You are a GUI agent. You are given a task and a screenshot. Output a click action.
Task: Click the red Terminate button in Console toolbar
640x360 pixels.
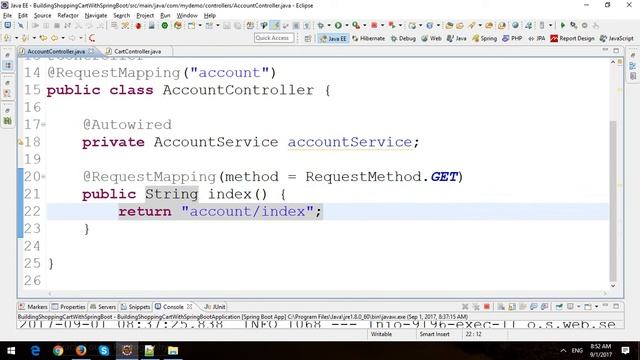(x=487, y=307)
